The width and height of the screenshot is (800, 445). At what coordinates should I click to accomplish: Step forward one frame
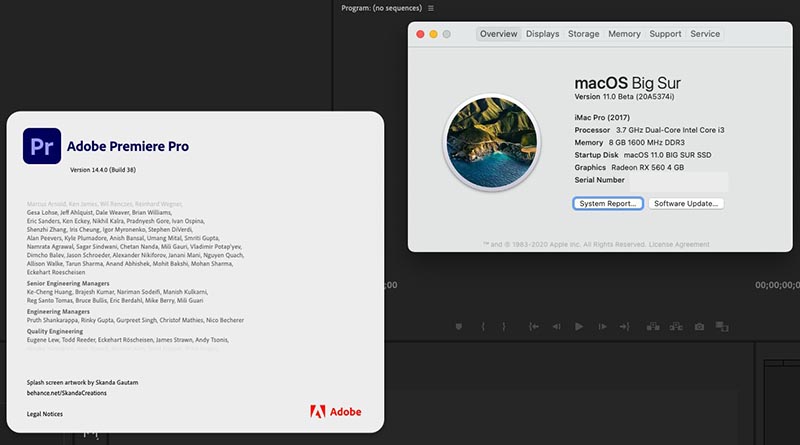(602, 327)
